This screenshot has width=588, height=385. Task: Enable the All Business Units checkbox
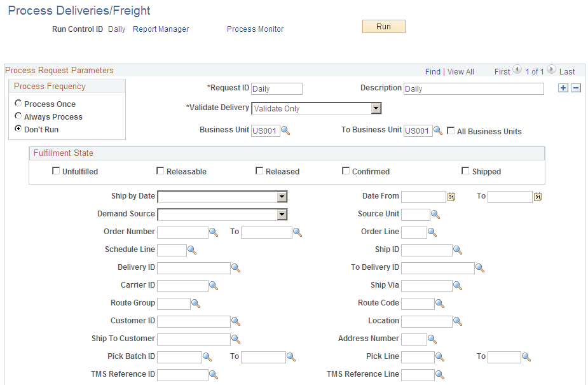[451, 131]
